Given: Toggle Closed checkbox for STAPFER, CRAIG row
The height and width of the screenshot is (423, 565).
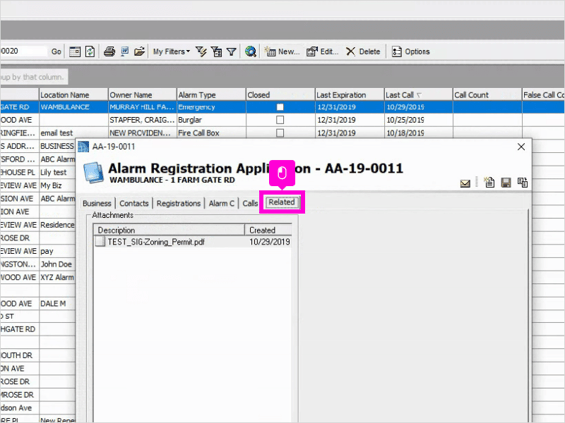Looking at the screenshot, I should [280, 120].
